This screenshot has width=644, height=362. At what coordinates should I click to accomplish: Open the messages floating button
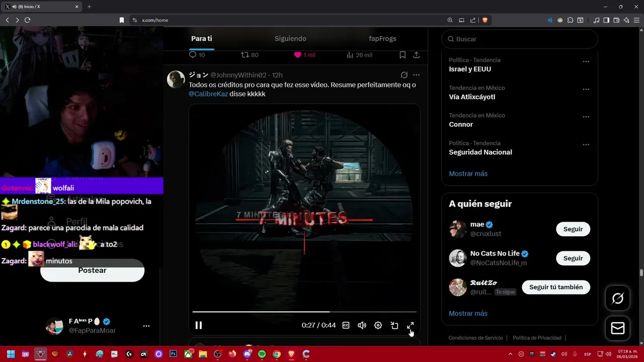click(618, 328)
